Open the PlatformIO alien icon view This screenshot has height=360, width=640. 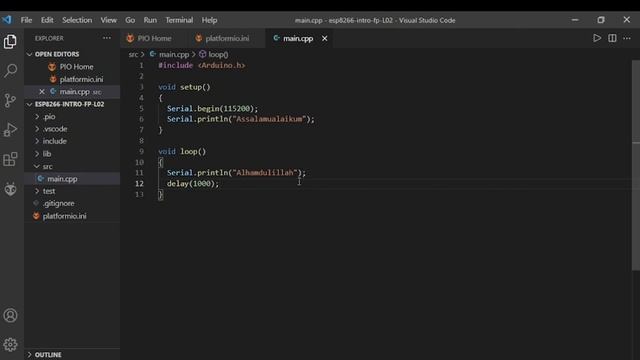tap(10, 189)
